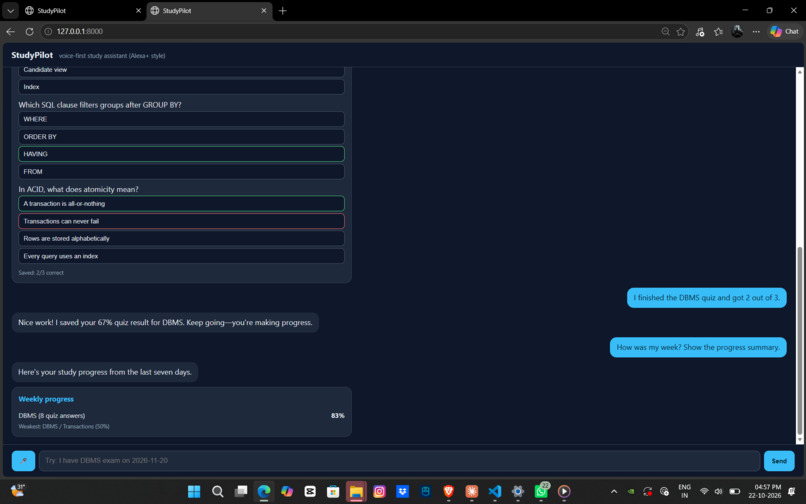Click the 'How was my week?' message bubble
Screen dimensions: 806x504
698,347
